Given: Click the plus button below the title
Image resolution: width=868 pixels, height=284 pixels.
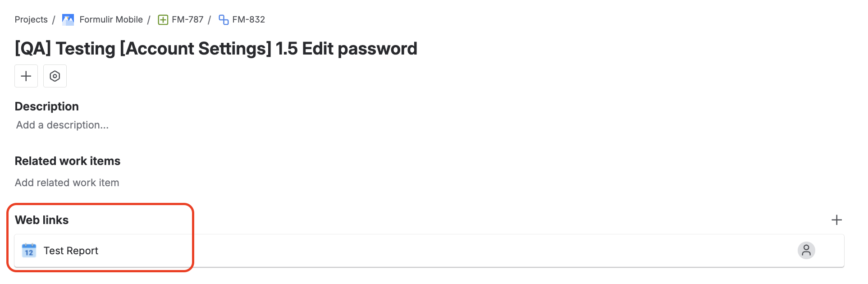Looking at the screenshot, I should 26,76.
